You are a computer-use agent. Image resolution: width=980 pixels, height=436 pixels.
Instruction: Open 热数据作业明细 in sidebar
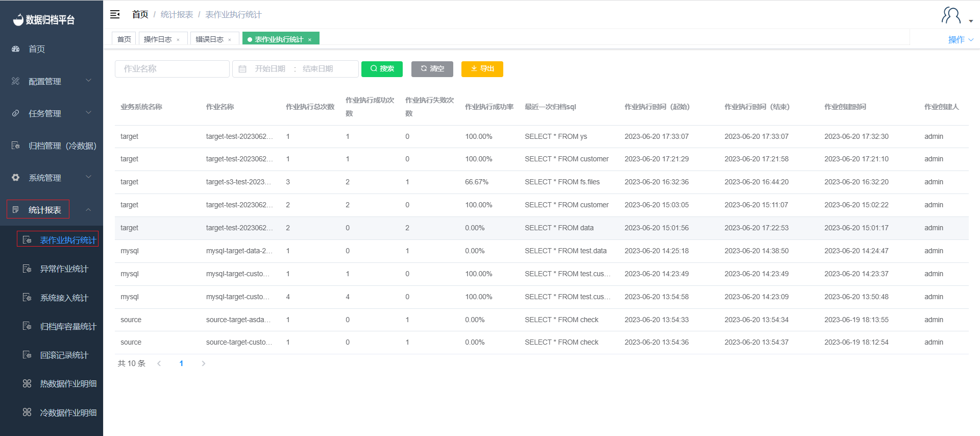coord(68,383)
